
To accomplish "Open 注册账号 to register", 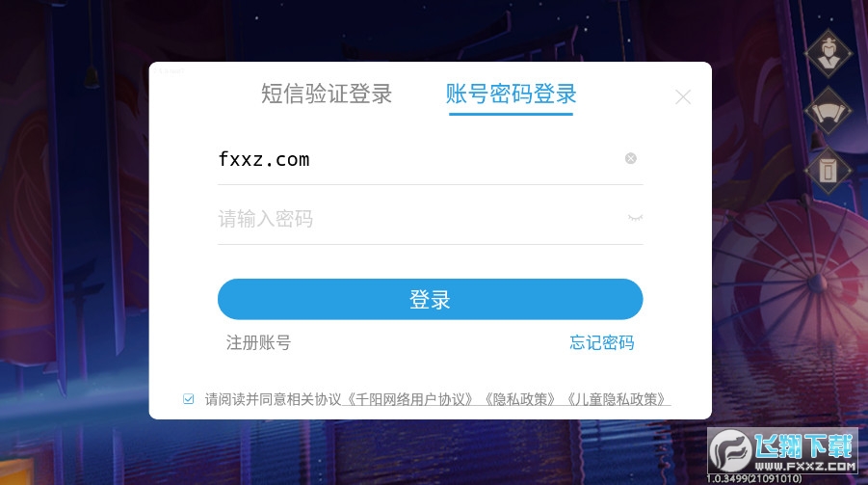I will pyautogui.click(x=258, y=342).
